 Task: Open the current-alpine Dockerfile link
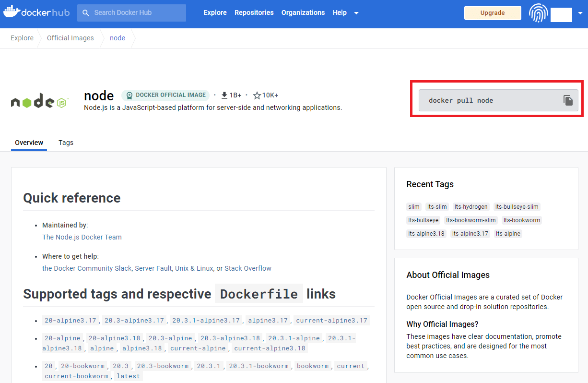click(x=198, y=348)
